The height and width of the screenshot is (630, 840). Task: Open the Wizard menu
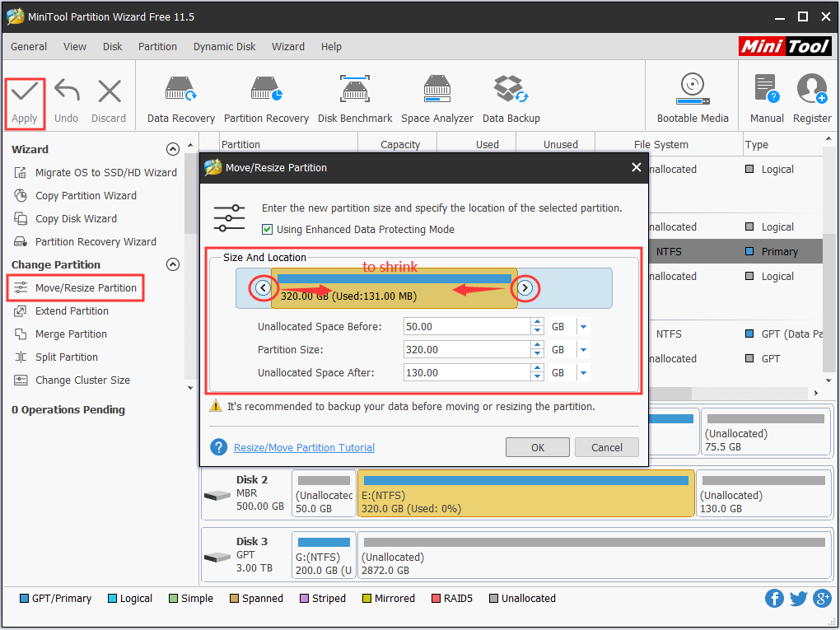point(287,47)
